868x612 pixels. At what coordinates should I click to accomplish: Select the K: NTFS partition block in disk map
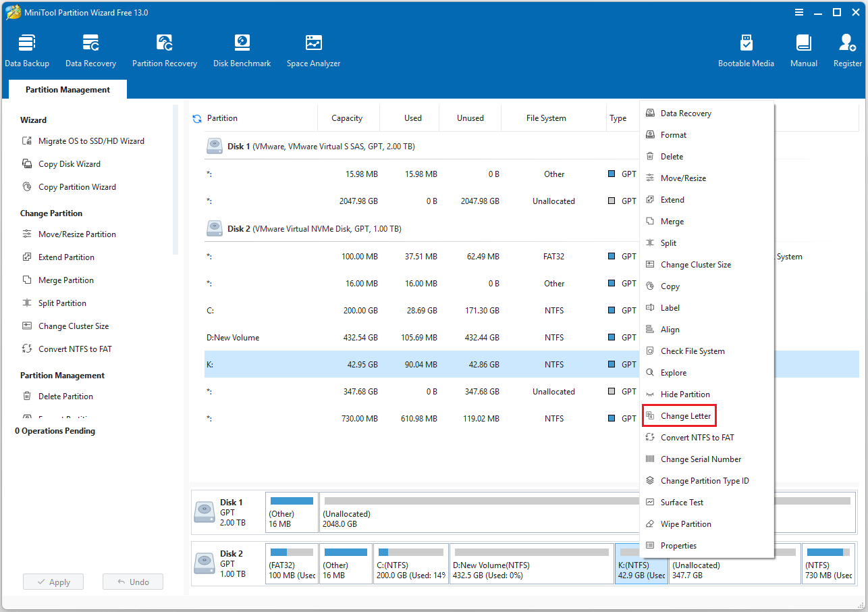coord(641,563)
